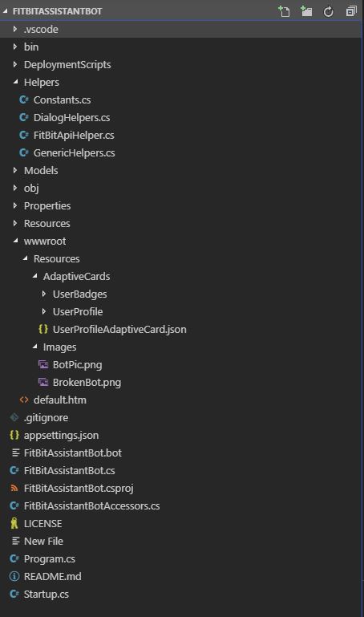Click the JSON braces icon beside appsettings.json
The image size is (364, 617).
click(x=14, y=435)
